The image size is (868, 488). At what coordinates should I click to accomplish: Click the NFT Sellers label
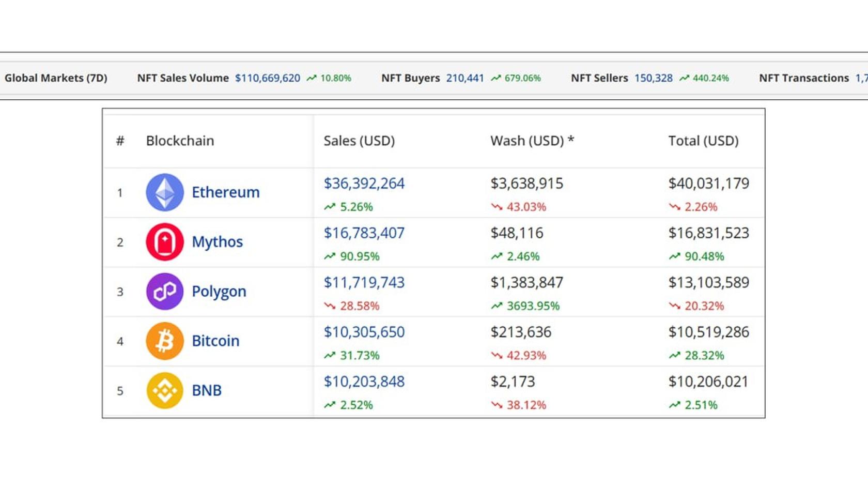599,78
